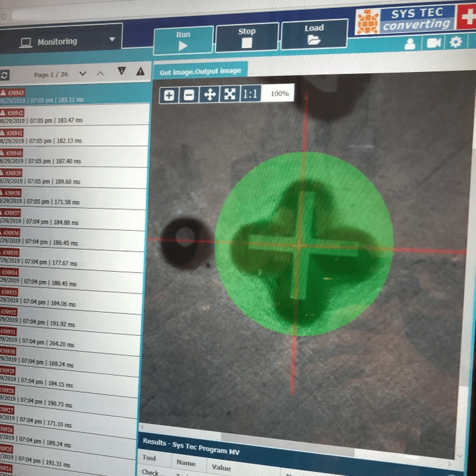
Task: Click the refresh results list icon
Action: pos(5,75)
